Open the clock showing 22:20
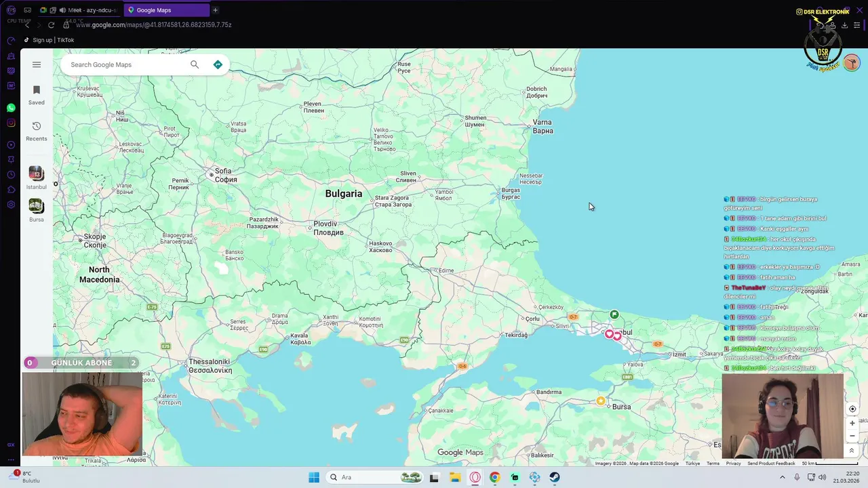Viewport: 868px width, 488px height. pyautogui.click(x=848, y=477)
